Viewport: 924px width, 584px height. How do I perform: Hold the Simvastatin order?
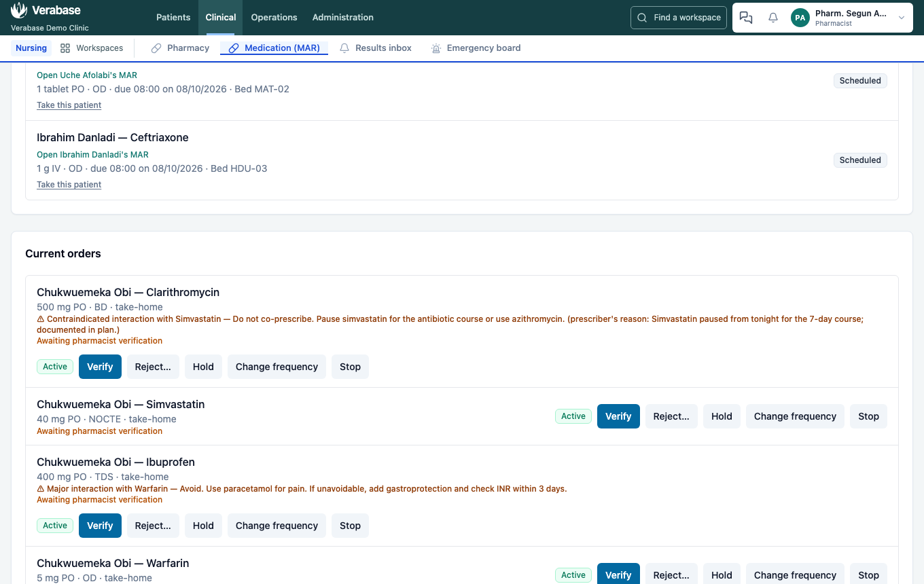tap(722, 416)
